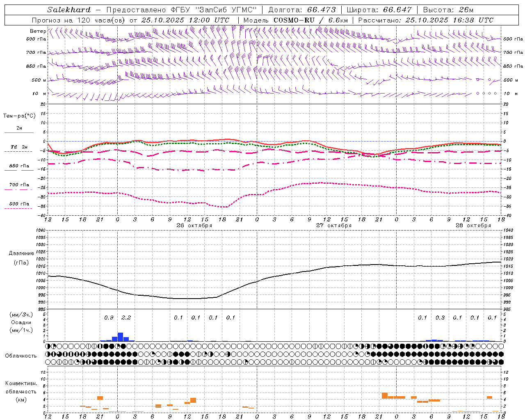Screen dimensions: 525x420
Task: Click the 'Облачность' cloud cover label
Action: [21, 356]
